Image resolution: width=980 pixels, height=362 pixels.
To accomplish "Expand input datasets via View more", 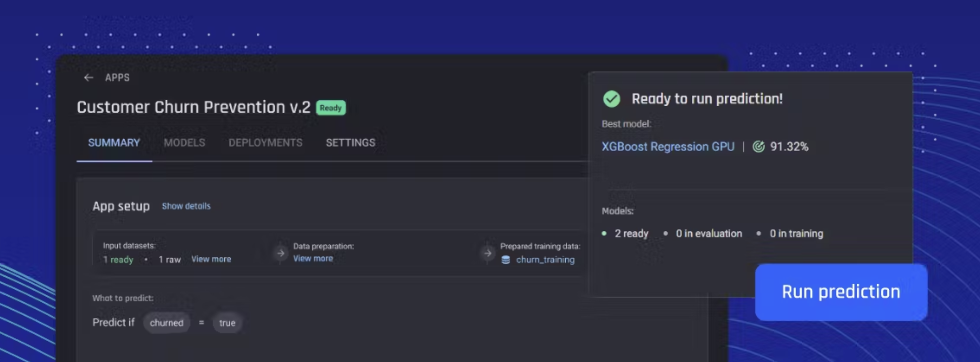I will click(211, 259).
